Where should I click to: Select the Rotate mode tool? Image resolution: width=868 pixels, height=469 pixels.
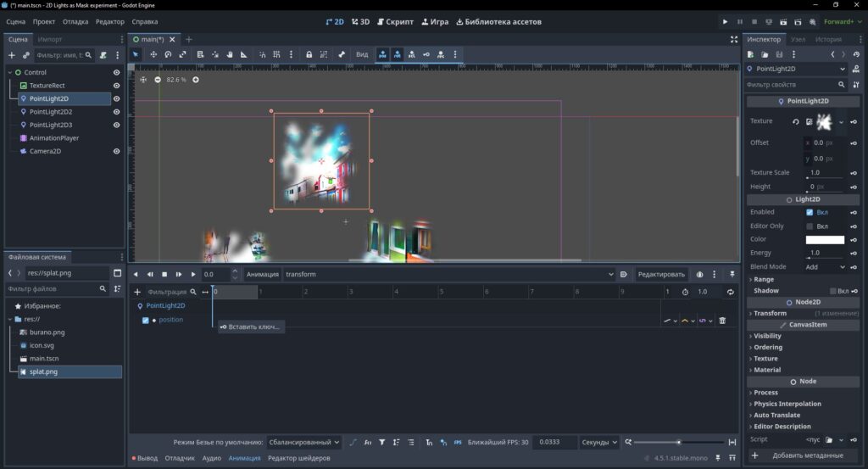click(168, 54)
